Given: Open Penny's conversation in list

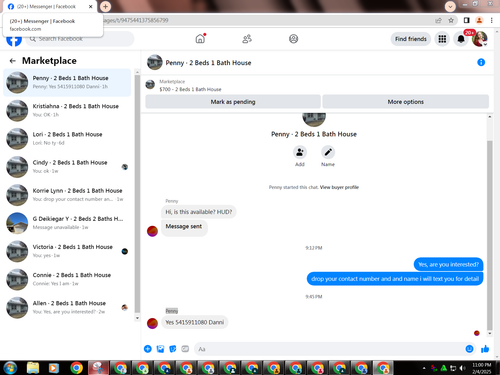Looking at the screenshot, I should (x=67, y=82).
